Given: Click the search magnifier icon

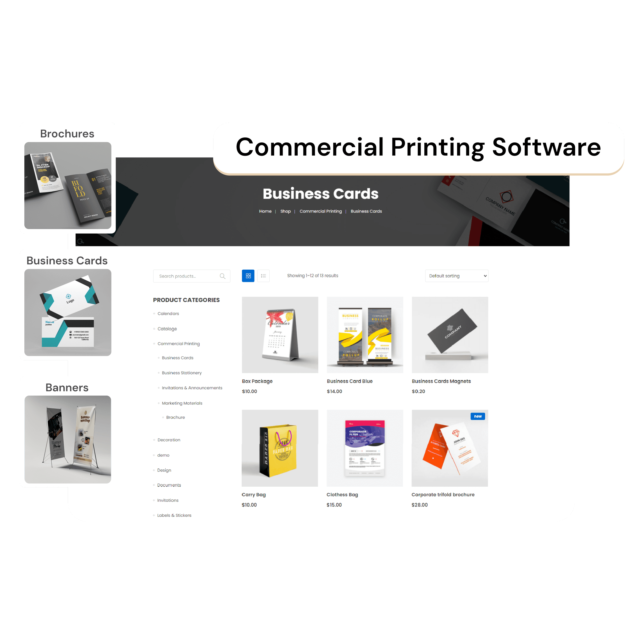Looking at the screenshot, I should (x=223, y=276).
